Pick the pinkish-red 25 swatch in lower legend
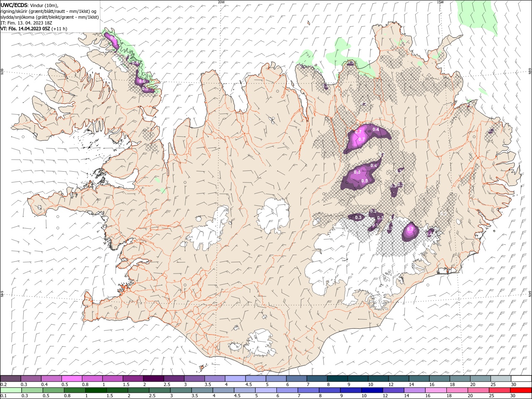This screenshot has width=532, height=399. pos(500,390)
